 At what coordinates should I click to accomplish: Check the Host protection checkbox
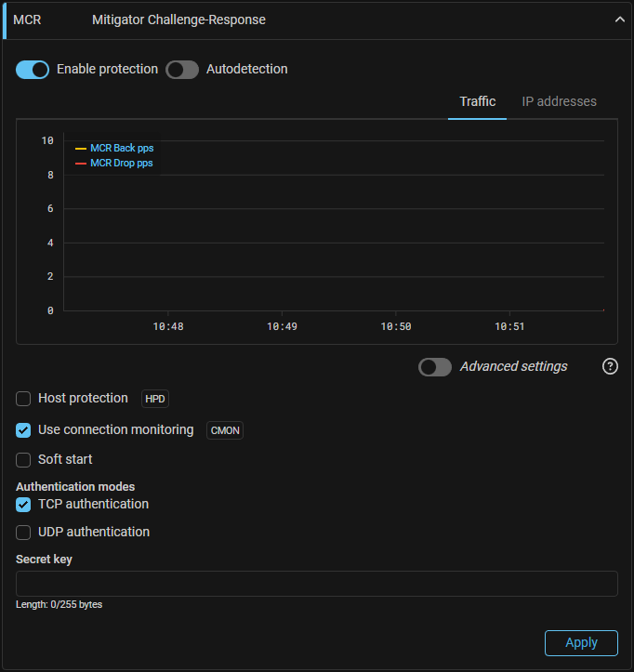coord(24,399)
